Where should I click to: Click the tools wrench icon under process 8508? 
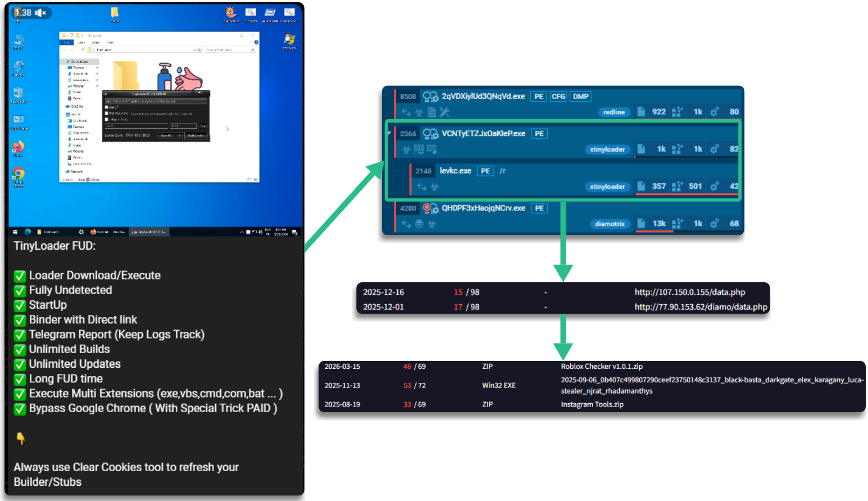pyautogui.click(x=444, y=112)
